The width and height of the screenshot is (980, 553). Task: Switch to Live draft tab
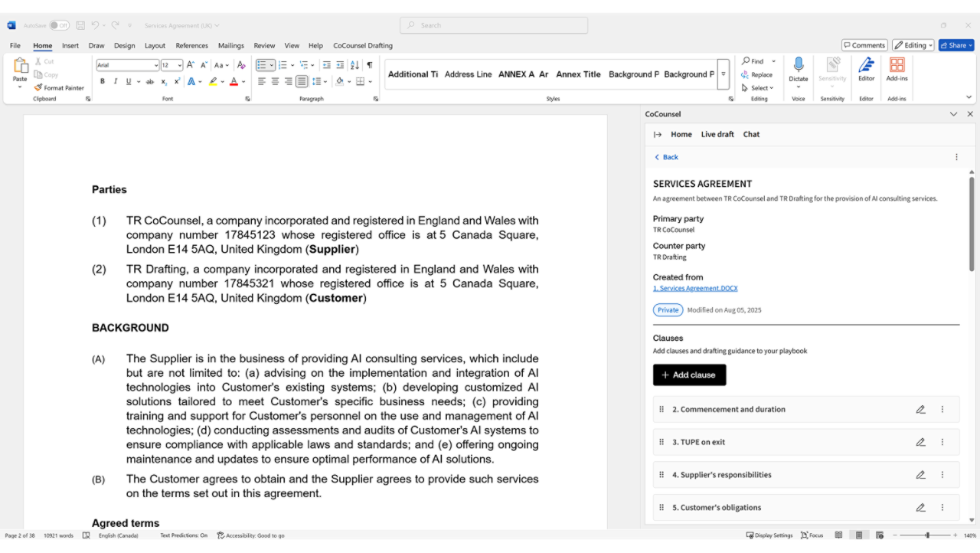(x=717, y=134)
